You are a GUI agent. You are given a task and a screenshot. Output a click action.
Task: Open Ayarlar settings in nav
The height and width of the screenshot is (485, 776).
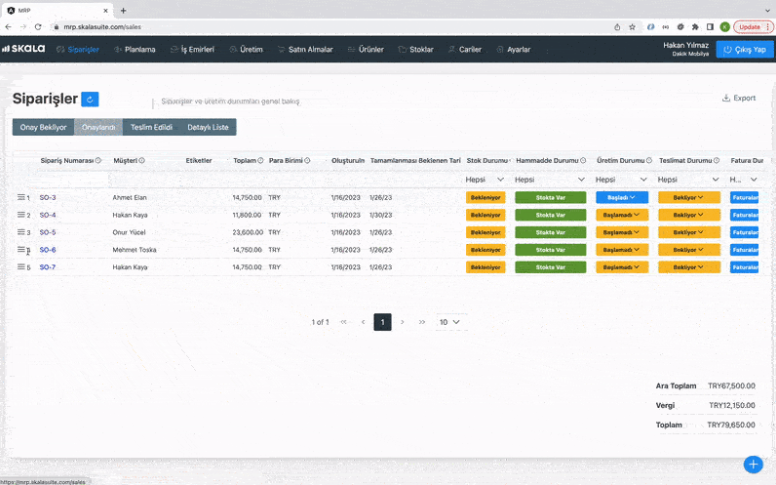click(x=513, y=49)
